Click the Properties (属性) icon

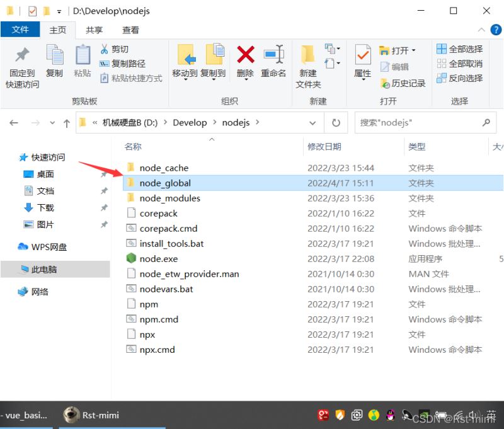362,57
